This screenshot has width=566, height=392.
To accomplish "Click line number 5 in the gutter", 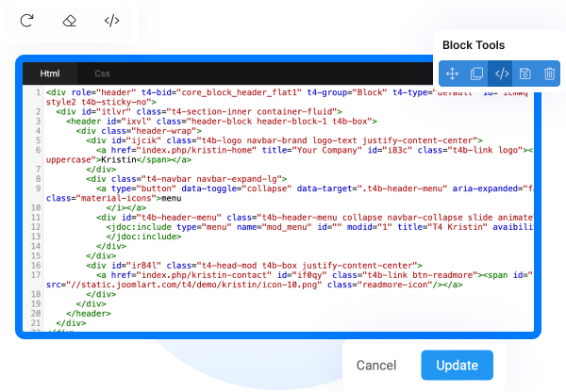I will 38,140.
